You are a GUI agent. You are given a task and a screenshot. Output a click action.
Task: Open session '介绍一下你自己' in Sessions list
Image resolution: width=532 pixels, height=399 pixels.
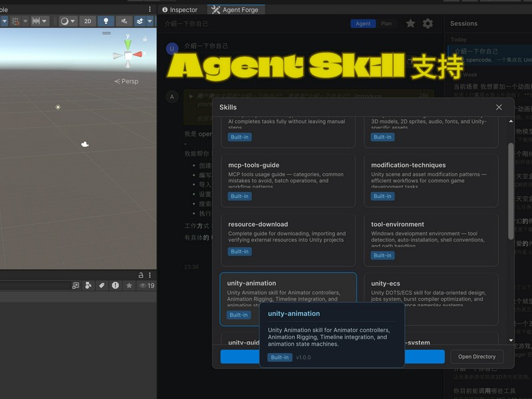[x=491, y=56]
